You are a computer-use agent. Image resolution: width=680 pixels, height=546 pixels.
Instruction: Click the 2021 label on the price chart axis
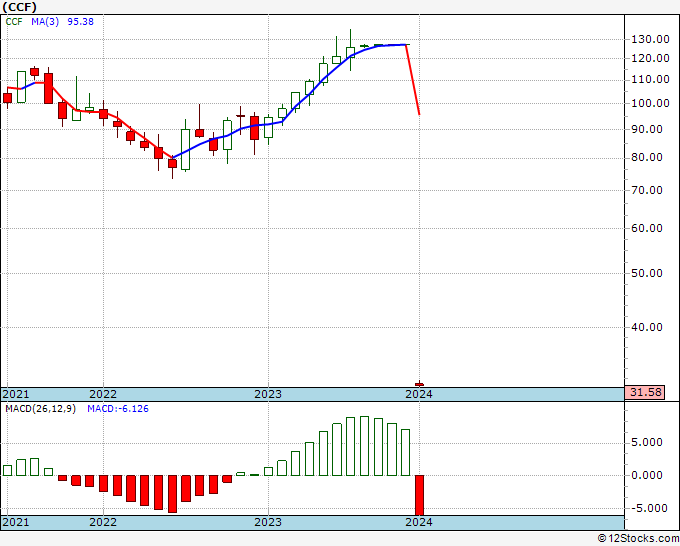(16, 394)
